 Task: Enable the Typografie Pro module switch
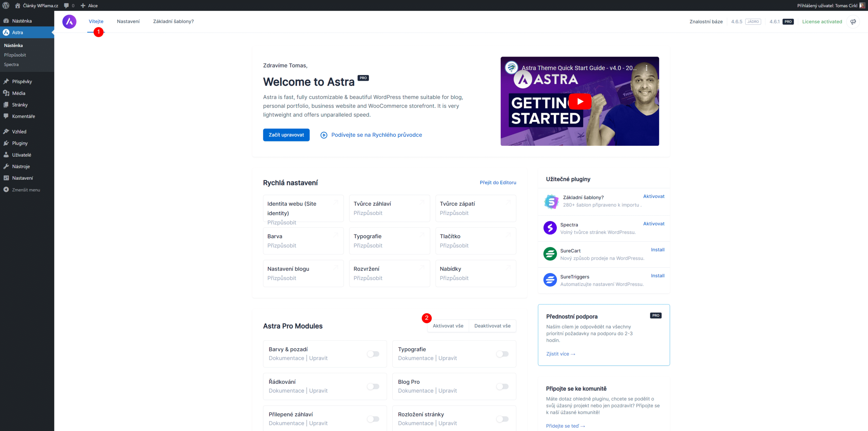click(502, 354)
